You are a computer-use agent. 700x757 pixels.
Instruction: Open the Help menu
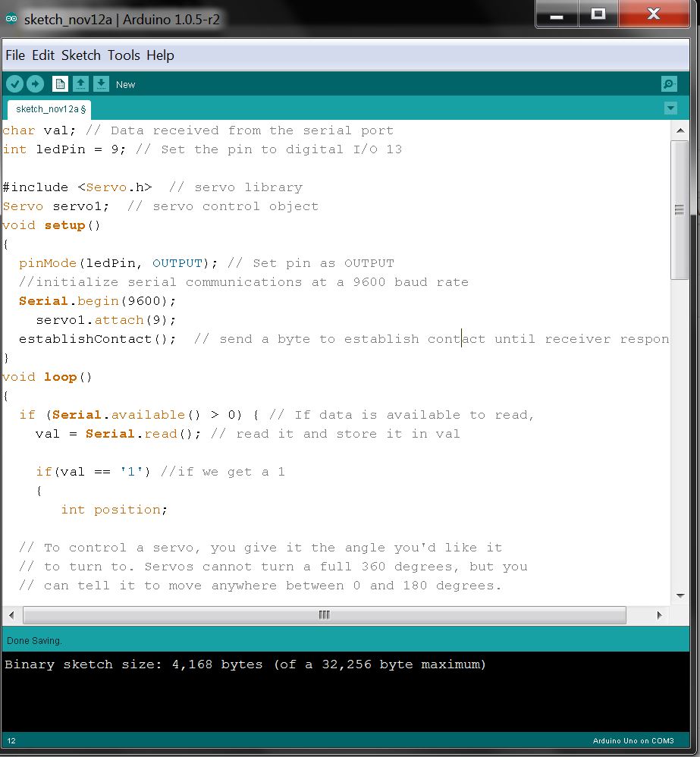(x=160, y=55)
